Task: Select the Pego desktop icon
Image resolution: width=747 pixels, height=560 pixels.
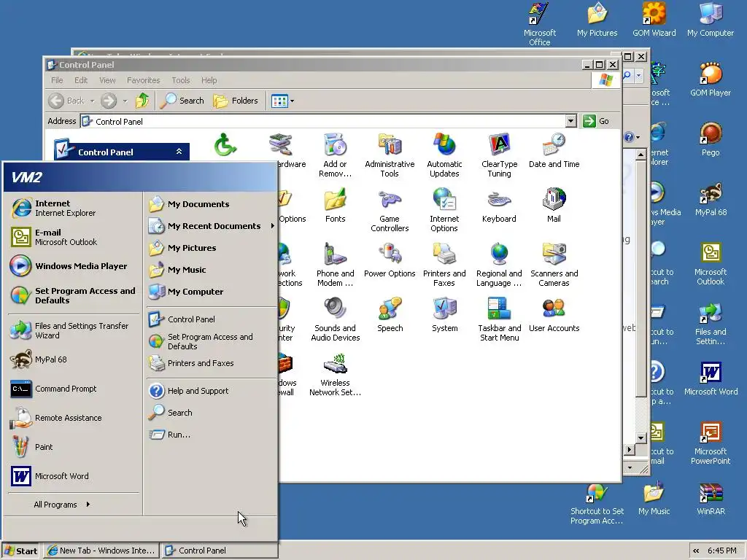Action: (711, 139)
